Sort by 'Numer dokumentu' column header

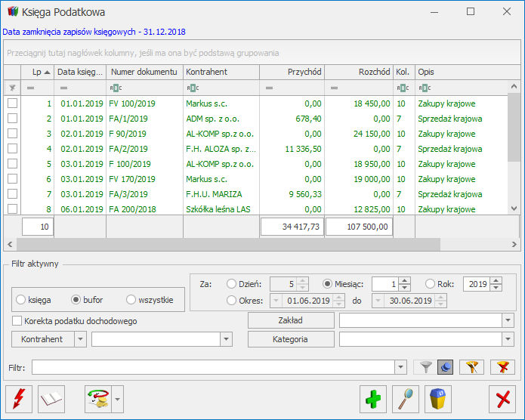coord(144,72)
